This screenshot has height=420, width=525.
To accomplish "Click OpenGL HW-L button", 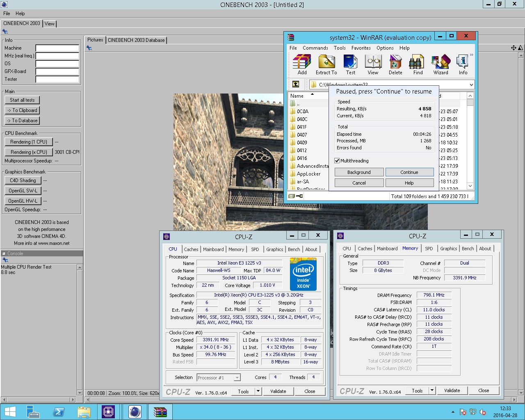I will pos(23,201).
